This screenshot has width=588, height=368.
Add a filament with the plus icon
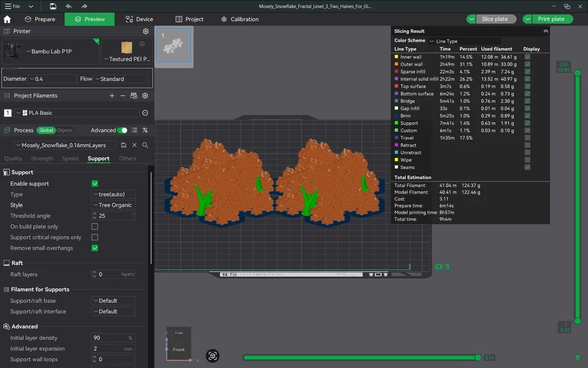click(112, 96)
